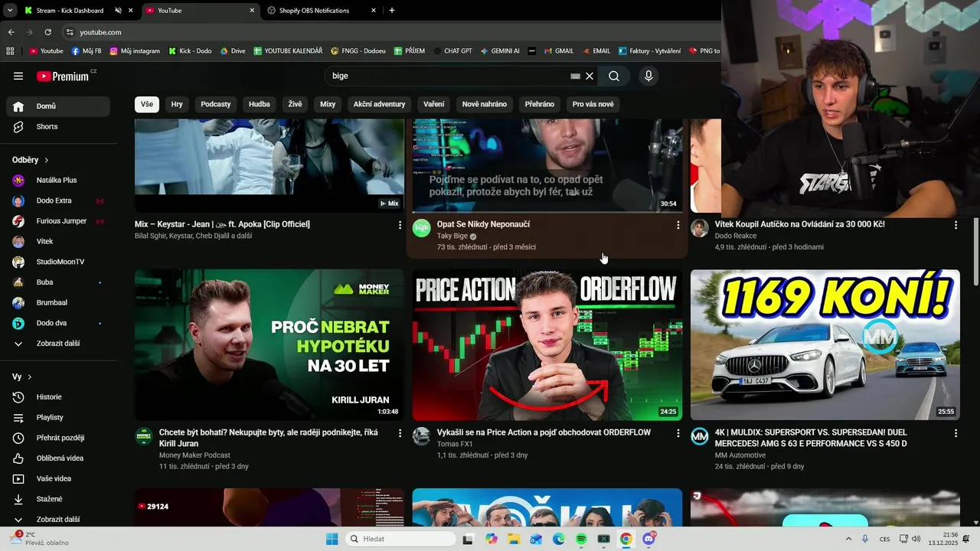
Task: Open options menu for Keystar Jean mix
Action: click(x=400, y=225)
